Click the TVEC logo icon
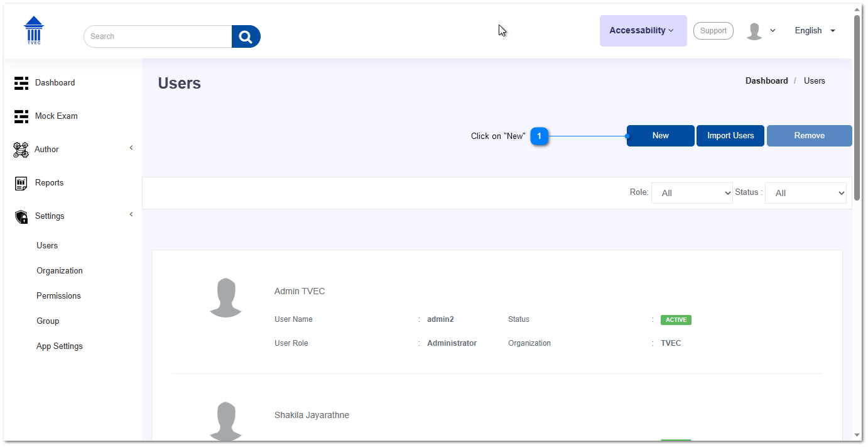 click(x=34, y=30)
